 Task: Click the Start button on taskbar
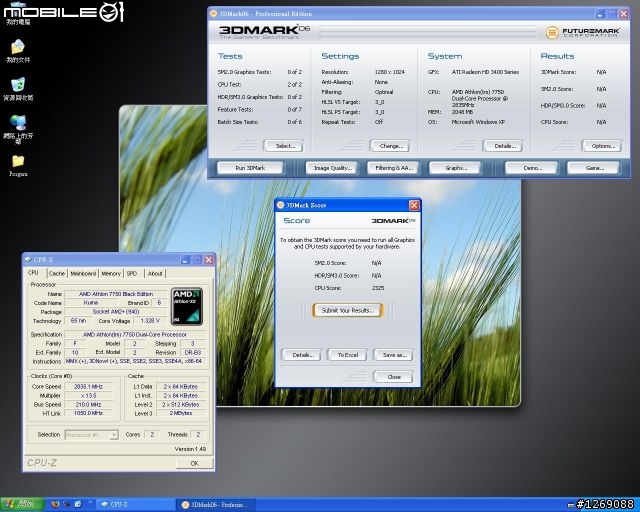click(22, 504)
